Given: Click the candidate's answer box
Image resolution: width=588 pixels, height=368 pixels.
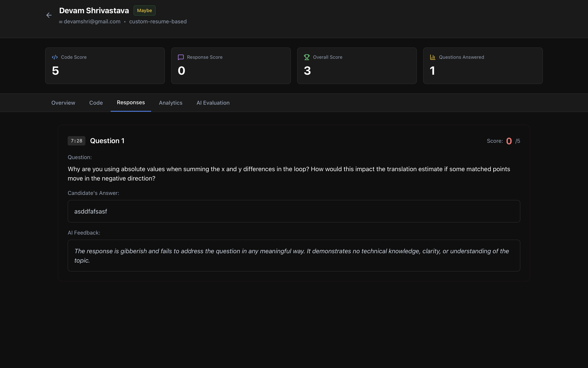Looking at the screenshot, I should click(294, 211).
